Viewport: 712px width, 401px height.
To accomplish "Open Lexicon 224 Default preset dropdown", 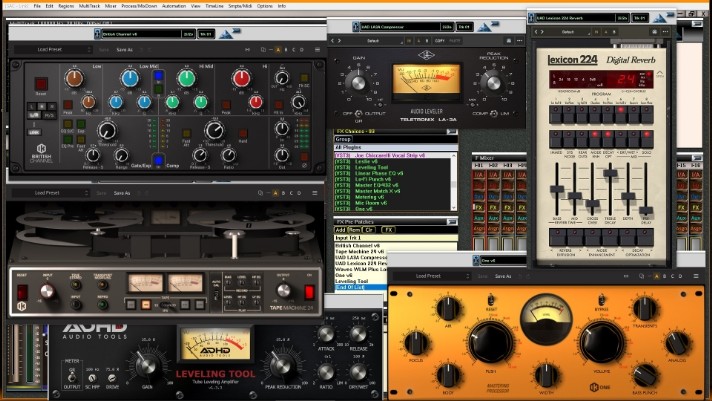I will (568, 32).
